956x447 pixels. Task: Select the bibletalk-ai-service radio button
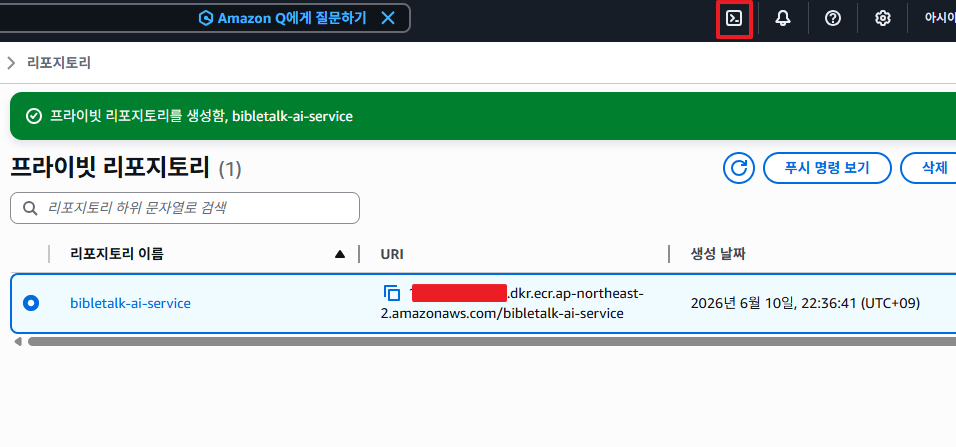click(x=30, y=302)
